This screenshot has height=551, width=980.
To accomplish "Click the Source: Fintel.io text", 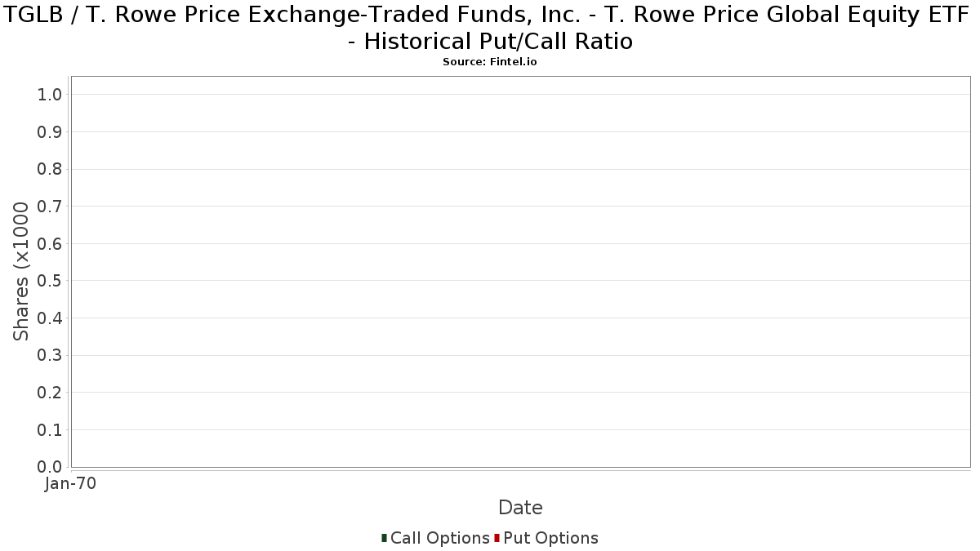I will [x=490, y=62].
